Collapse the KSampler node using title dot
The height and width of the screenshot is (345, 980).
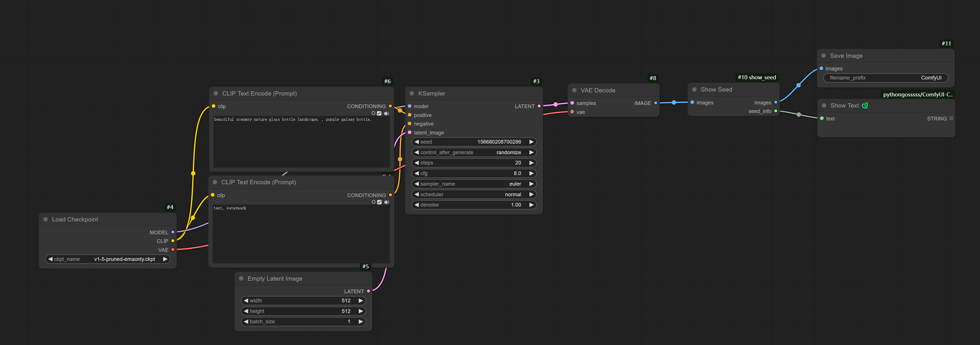412,93
